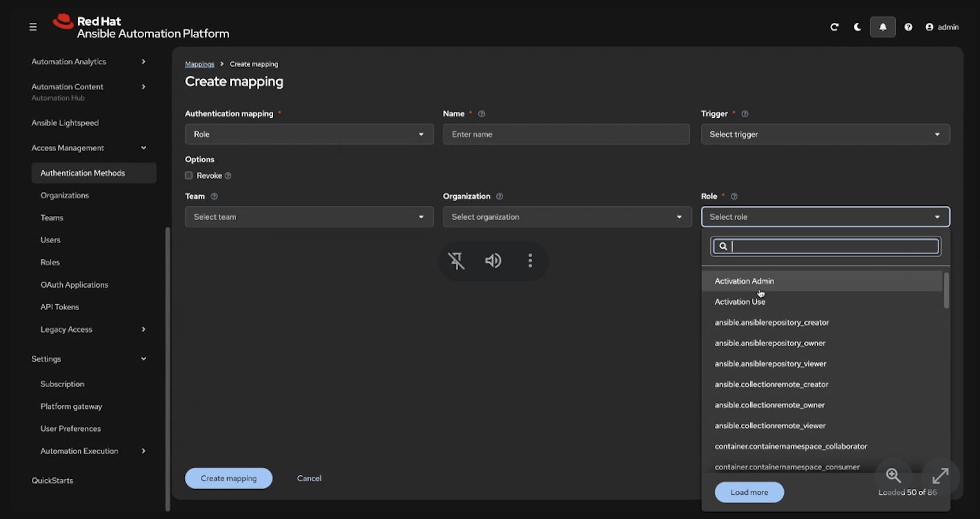The width and height of the screenshot is (980, 519).
Task: Click the Mappings breadcrumb link
Action: click(200, 64)
